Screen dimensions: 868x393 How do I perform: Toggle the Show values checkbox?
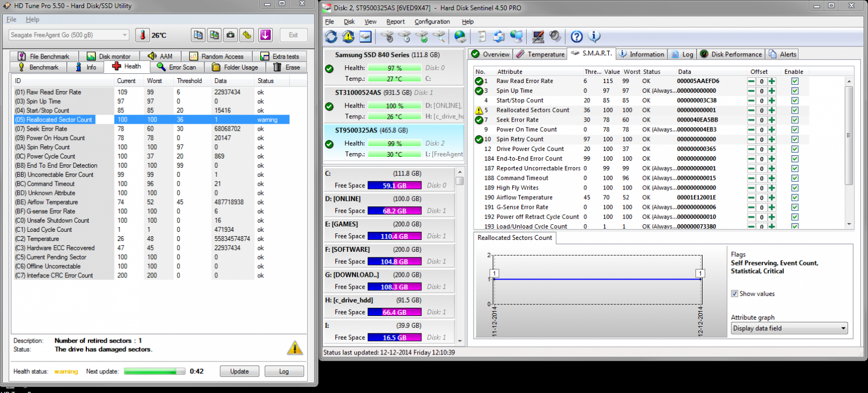coord(735,294)
